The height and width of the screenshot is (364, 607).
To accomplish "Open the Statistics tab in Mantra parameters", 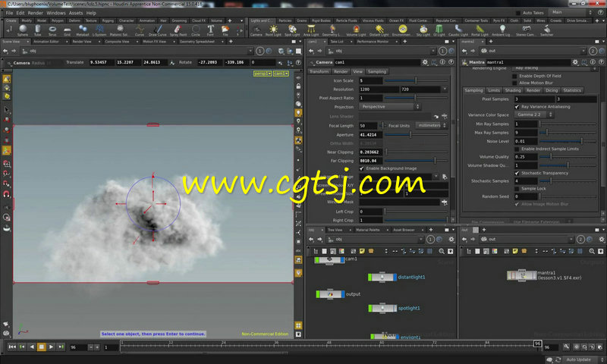I will 572,90.
